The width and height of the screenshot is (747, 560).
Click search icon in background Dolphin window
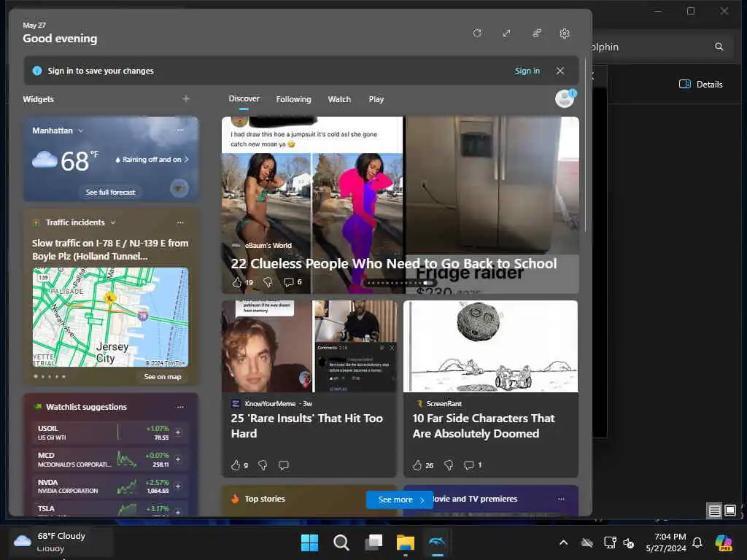719,47
